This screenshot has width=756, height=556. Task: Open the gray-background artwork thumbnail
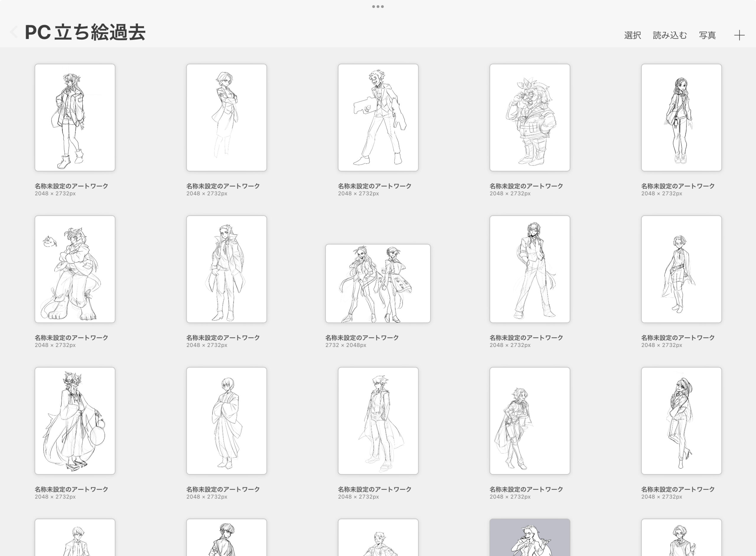[x=529, y=537]
